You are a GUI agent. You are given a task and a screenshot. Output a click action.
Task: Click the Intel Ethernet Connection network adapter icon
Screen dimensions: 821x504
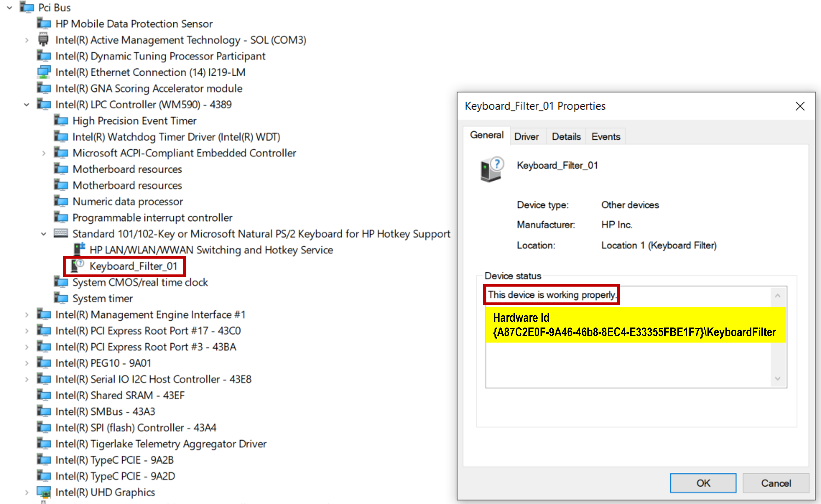pos(44,72)
